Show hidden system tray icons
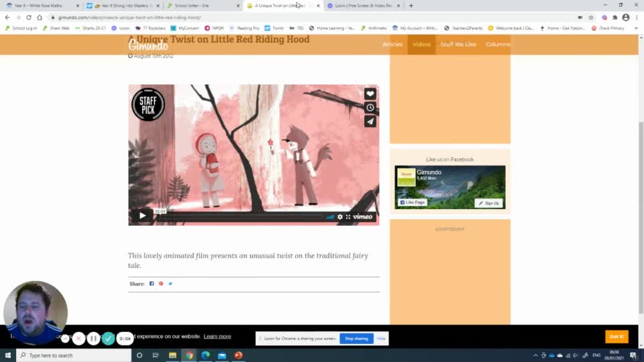The width and height of the screenshot is (644, 362). (x=535, y=355)
